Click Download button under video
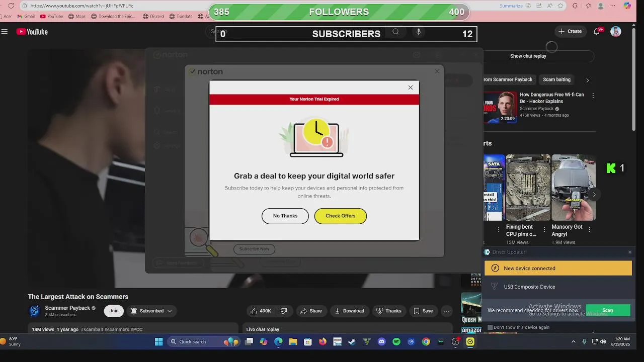The width and height of the screenshot is (644, 362). [x=349, y=311]
